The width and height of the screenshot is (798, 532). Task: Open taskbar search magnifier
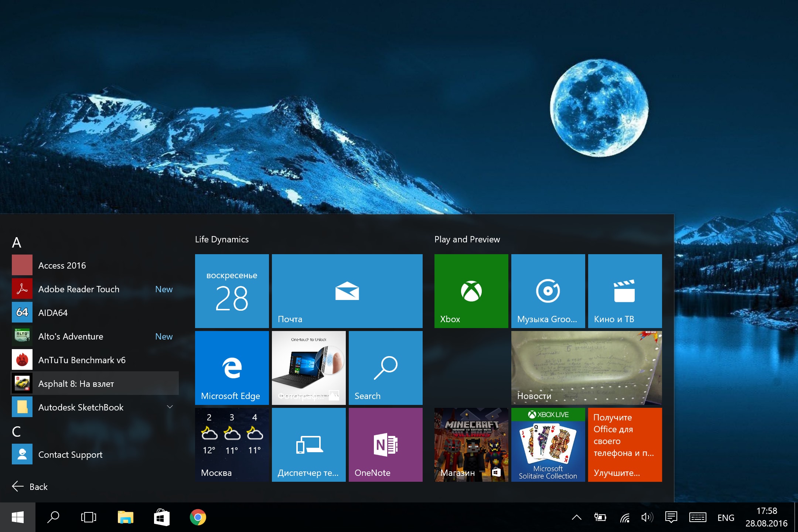coord(53,517)
